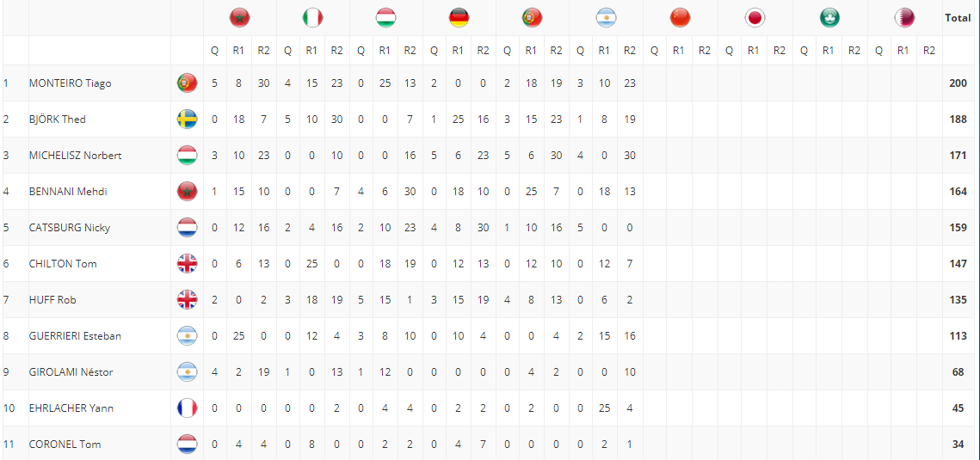Click the Japan flag round header
The width and height of the screenshot is (980, 460).
point(755,19)
